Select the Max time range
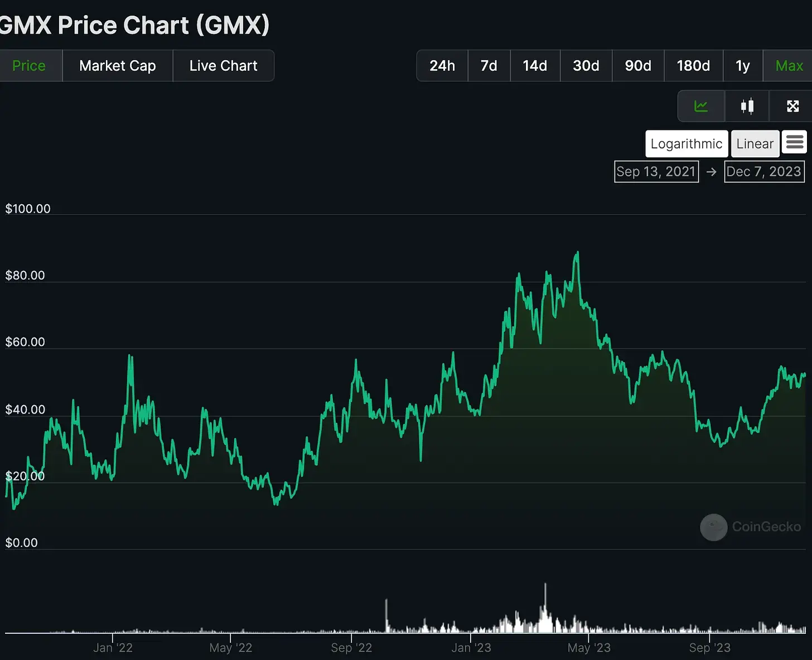812x660 pixels. click(x=789, y=66)
